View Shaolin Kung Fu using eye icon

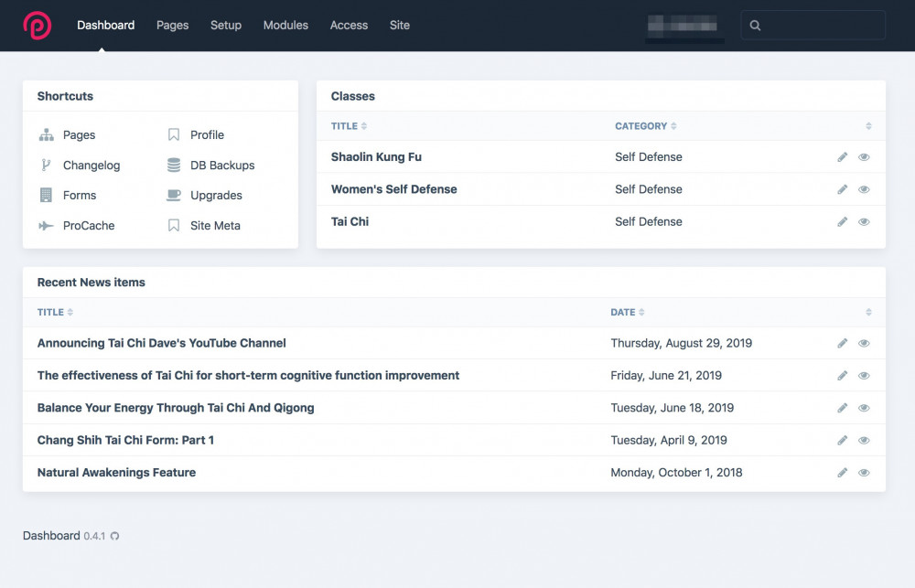tap(864, 157)
